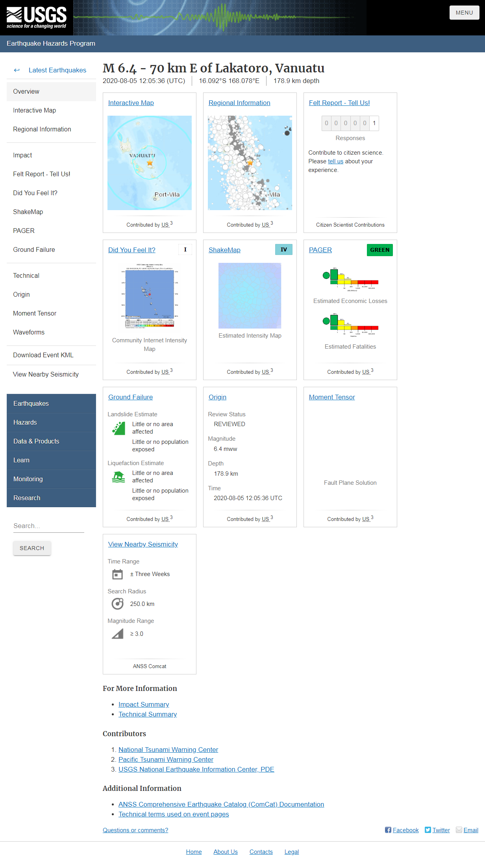This screenshot has height=868, width=485.
Task: Click the green PAGER alert badge
Action: tap(379, 250)
